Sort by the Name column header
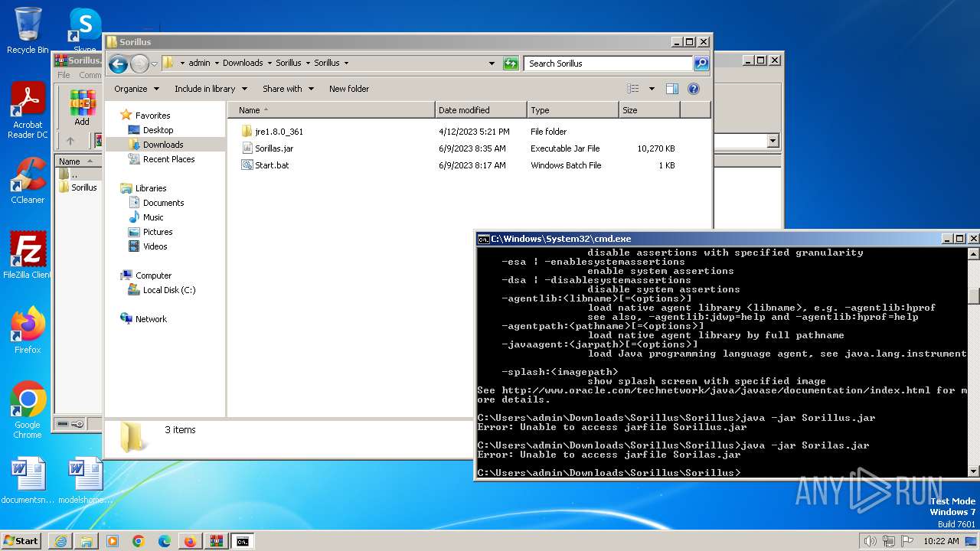The width and height of the screenshot is (980, 551). [331, 110]
